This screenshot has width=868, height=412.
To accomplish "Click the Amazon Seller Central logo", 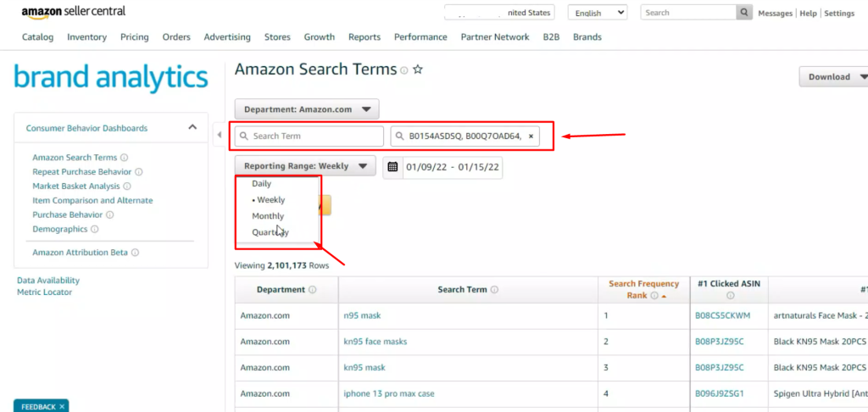I will coord(74,12).
